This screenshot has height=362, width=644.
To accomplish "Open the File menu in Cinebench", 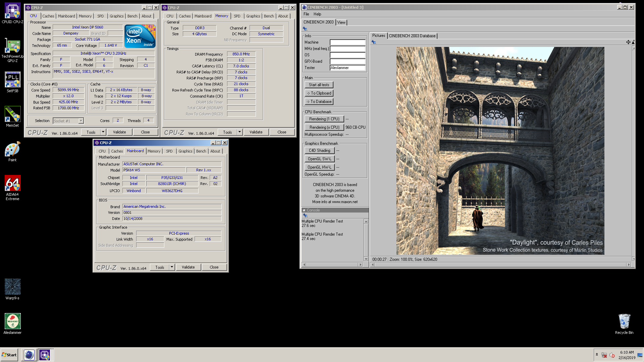I will click(x=306, y=14).
